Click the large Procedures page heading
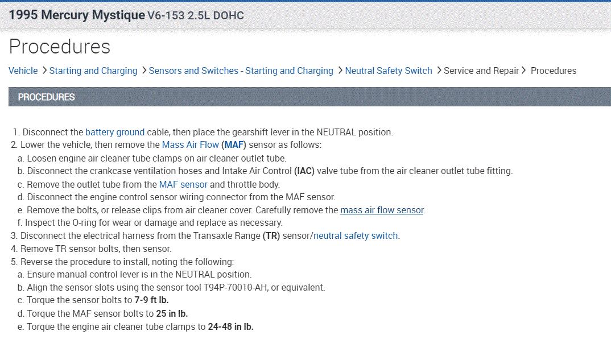 [x=60, y=47]
